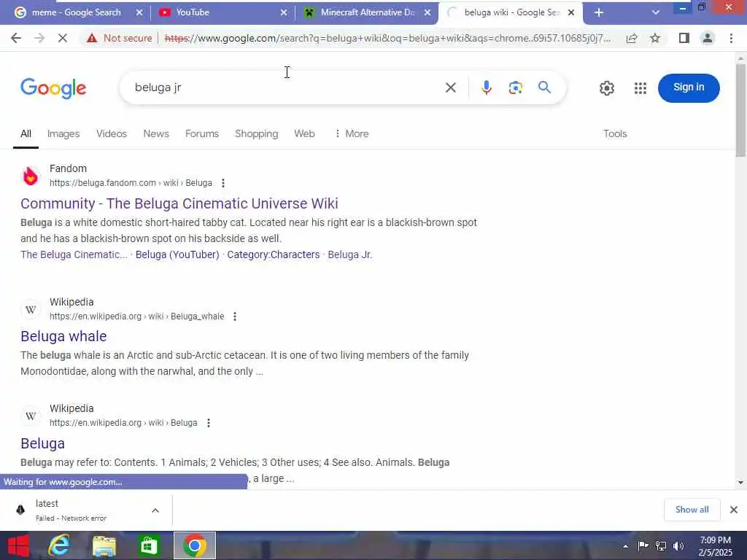Image resolution: width=747 pixels, height=560 pixels.
Task: Click the browser forward arrow
Action: click(39, 38)
